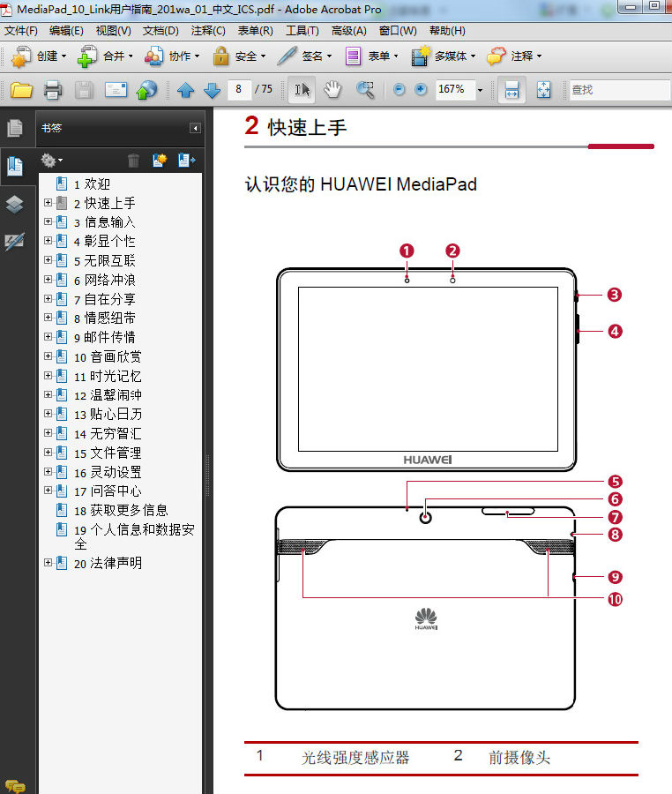Screen dimensions: 672x794
Task: Open the Comments panel icon at bottom
Action: point(15,786)
